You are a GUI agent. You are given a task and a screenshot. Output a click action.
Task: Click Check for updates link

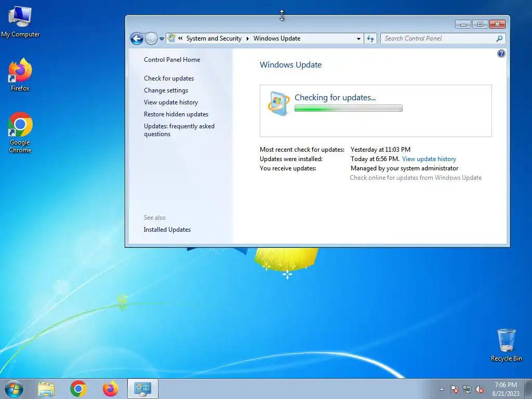169,78
